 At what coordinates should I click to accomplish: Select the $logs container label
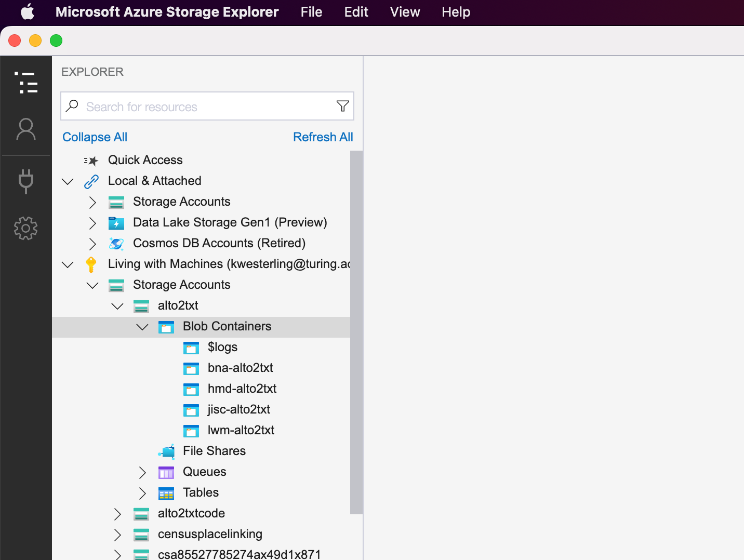[222, 347]
